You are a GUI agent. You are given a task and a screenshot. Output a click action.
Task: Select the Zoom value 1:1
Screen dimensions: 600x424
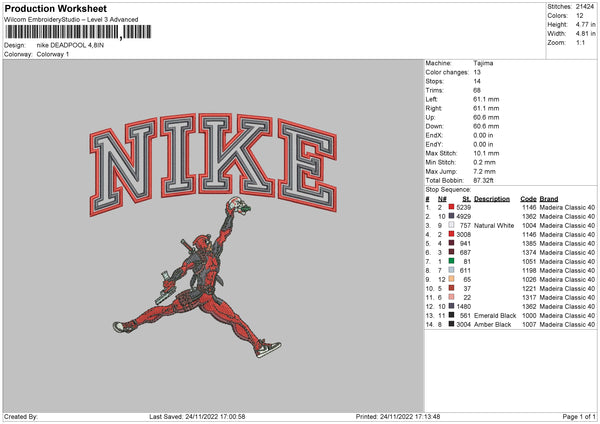580,42
